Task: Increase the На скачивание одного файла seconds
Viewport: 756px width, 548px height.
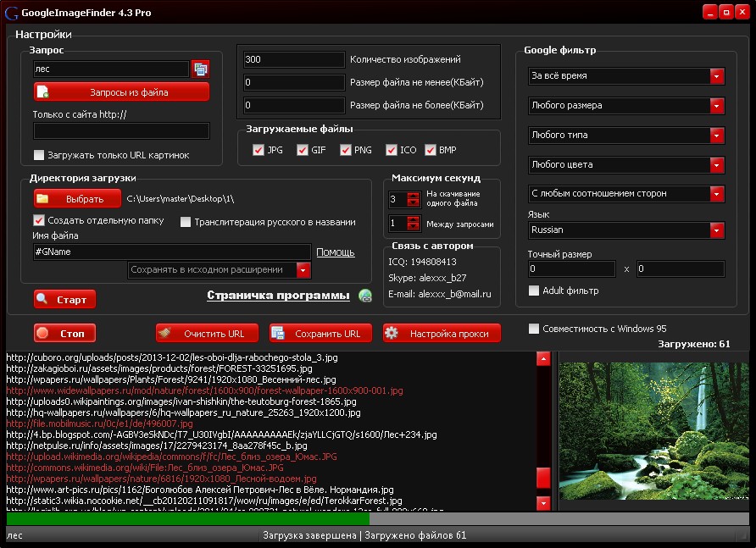Action: [x=414, y=196]
